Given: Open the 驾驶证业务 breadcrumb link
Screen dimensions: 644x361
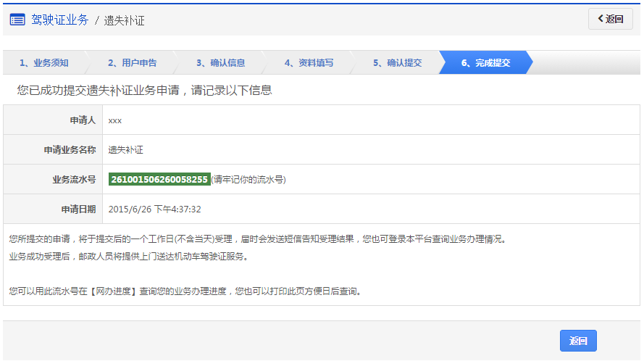Looking at the screenshot, I should click(60, 20).
